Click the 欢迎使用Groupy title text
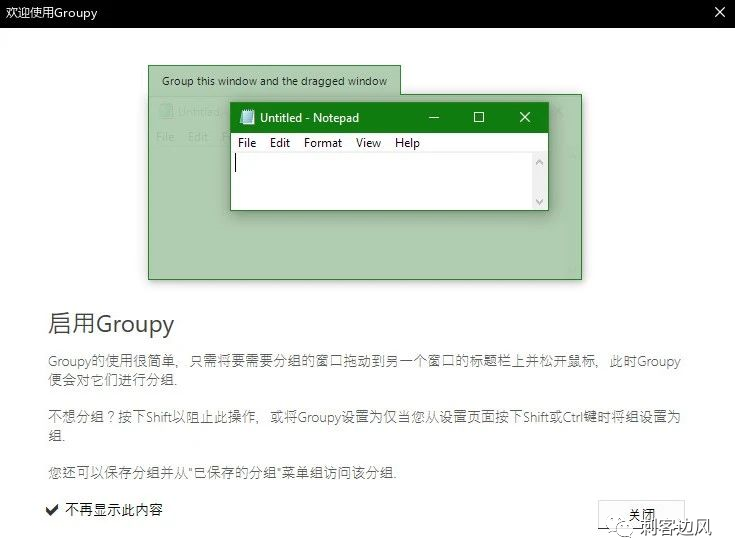Viewport: 735px width, 559px height. (x=52, y=13)
